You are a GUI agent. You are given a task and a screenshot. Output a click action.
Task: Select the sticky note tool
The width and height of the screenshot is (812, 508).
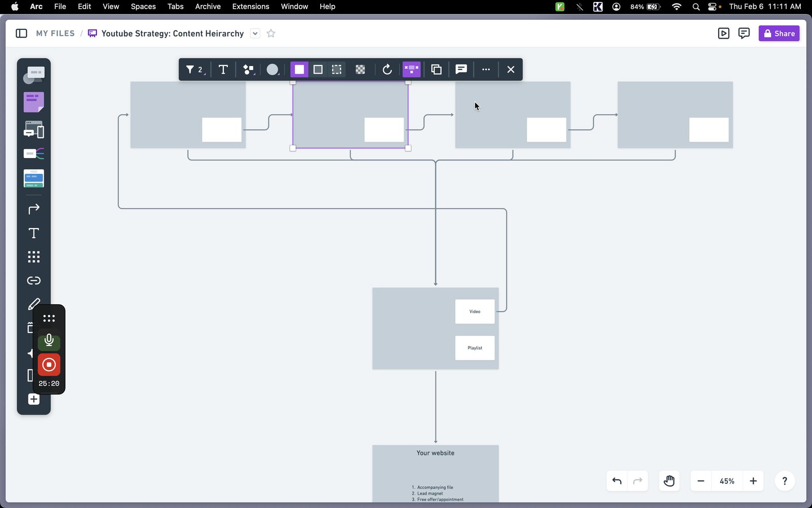33,102
